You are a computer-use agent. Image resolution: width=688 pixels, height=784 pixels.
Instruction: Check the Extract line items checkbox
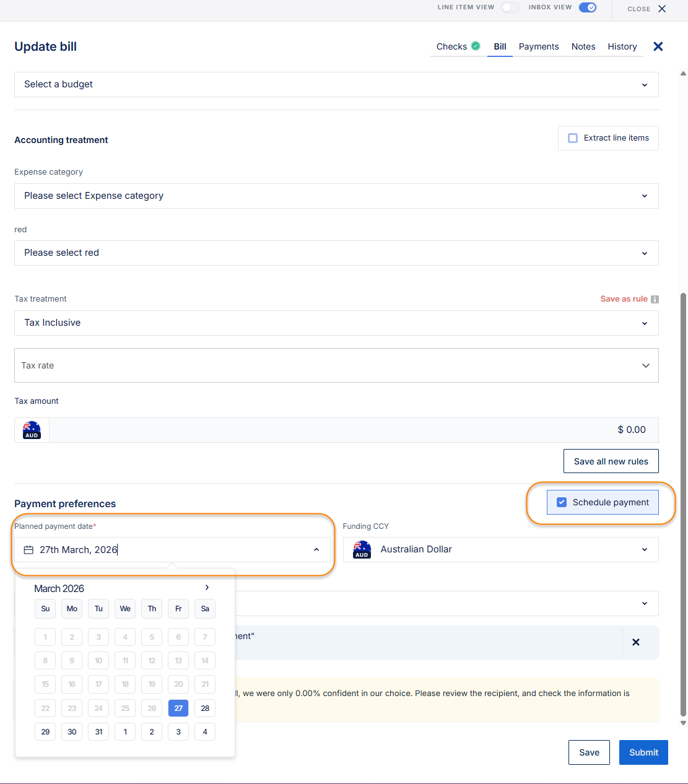point(573,138)
